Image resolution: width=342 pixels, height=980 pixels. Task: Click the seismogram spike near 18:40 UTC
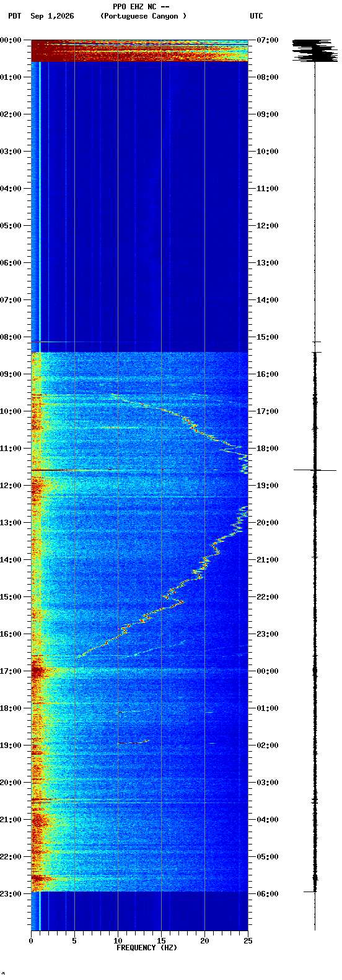pyautogui.click(x=315, y=470)
